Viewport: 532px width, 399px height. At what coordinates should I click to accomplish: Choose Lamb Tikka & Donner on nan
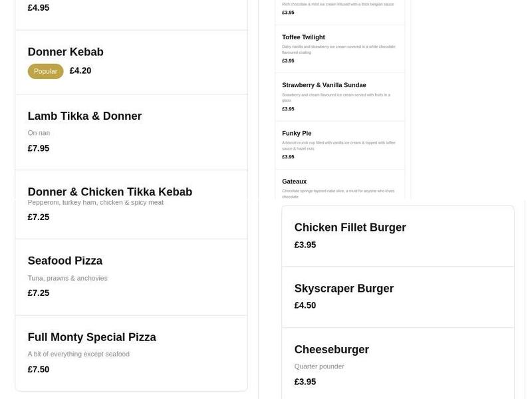pyautogui.click(x=84, y=116)
